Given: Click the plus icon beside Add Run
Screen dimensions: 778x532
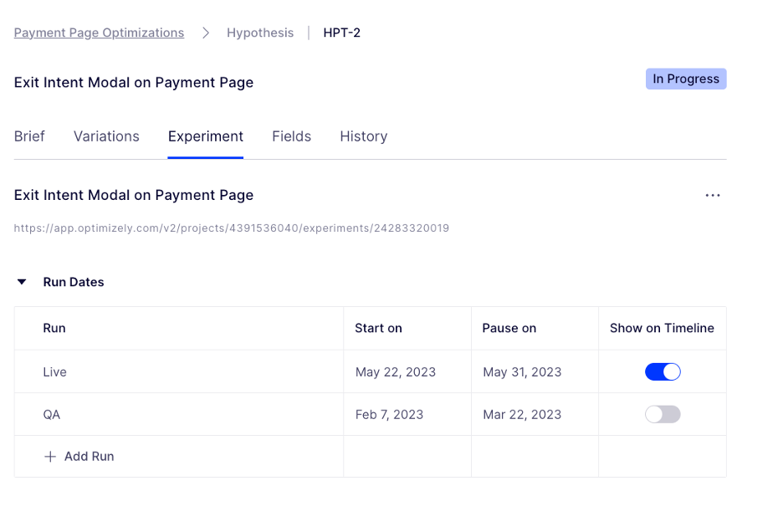Looking at the screenshot, I should point(50,457).
